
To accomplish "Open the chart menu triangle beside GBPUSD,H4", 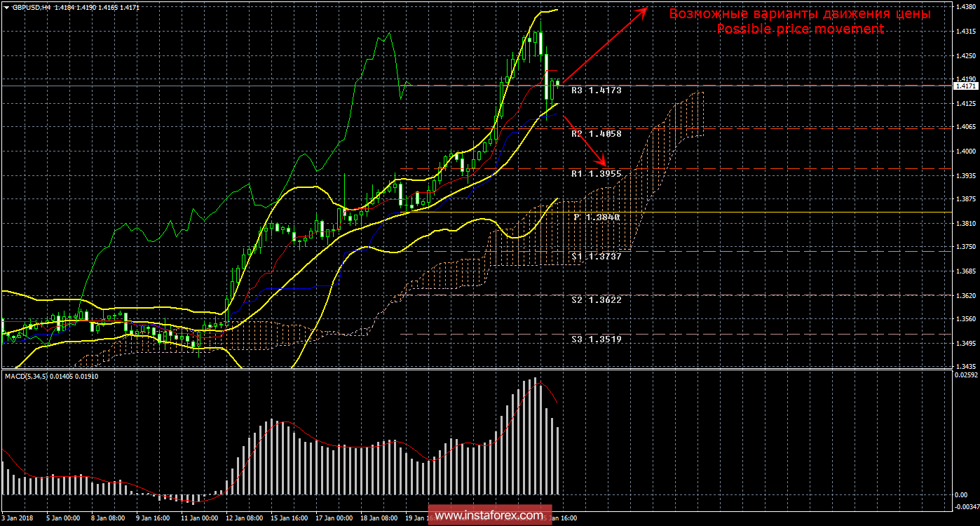I will tap(6, 7).
